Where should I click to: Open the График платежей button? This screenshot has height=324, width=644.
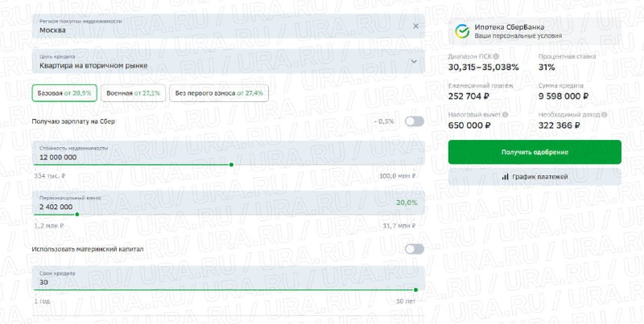pyautogui.click(x=535, y=177)
